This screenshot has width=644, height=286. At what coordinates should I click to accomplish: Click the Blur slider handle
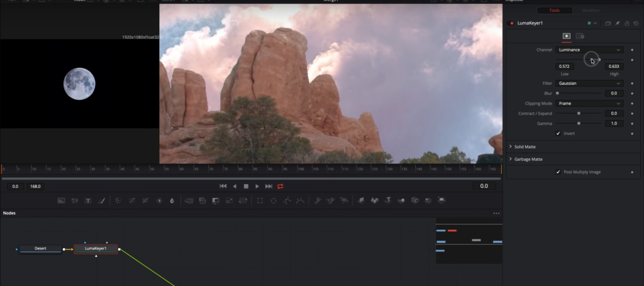pos(557,94)
